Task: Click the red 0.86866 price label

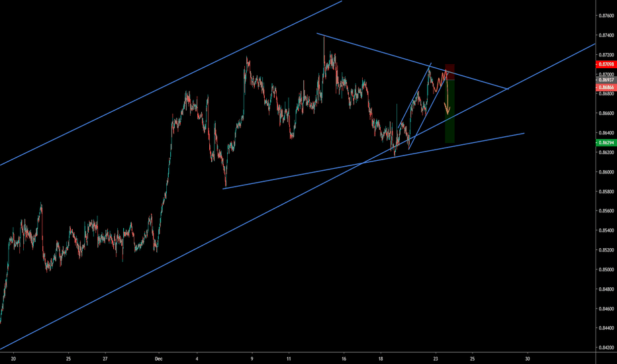Action: (606, 87)
